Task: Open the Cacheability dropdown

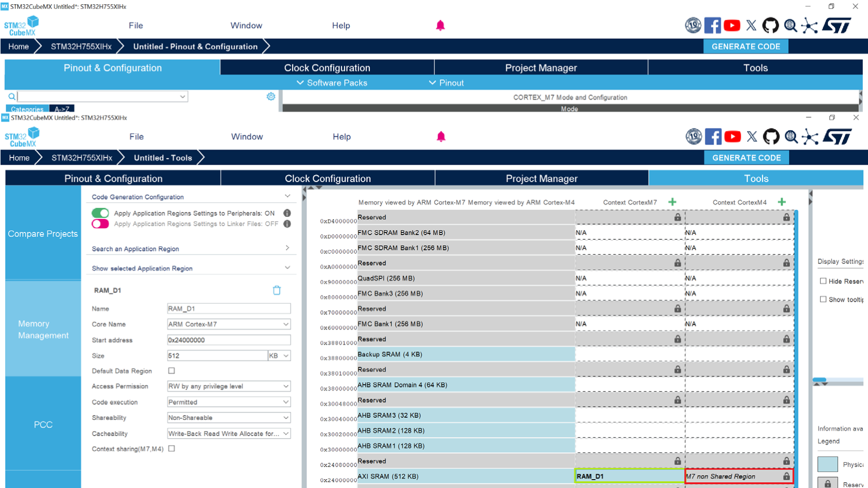Action: pos(229,433)
